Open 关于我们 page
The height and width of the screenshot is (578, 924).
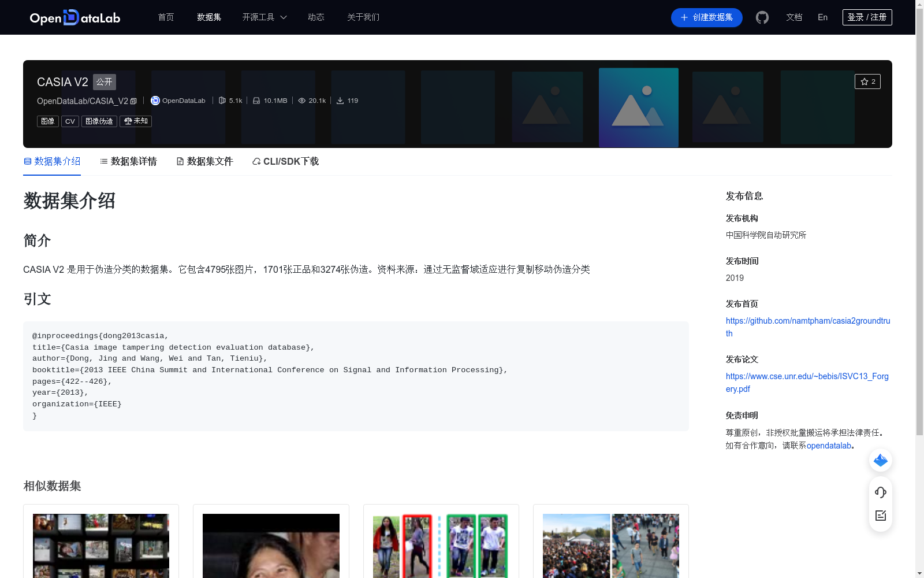pyautogui.click(x=363, y=17)
